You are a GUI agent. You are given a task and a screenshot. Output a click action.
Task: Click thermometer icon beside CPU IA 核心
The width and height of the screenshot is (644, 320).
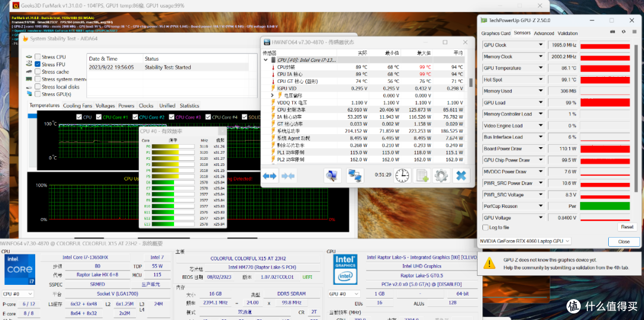coord(273,74)
